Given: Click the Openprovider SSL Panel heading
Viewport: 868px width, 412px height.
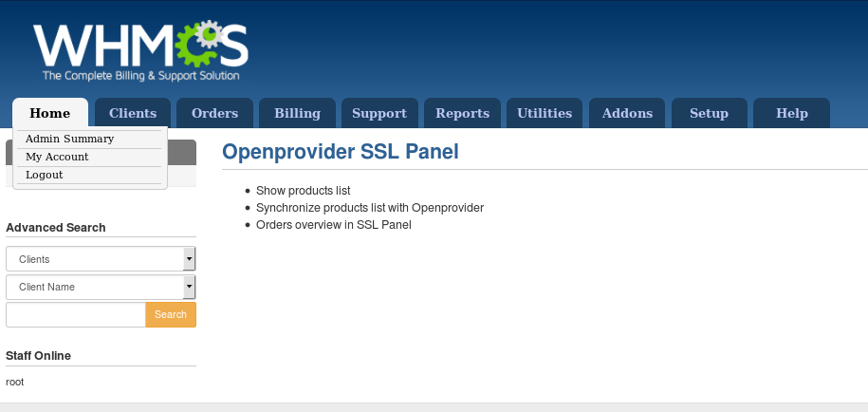Looking at the screenshot, I should [341, 152].
